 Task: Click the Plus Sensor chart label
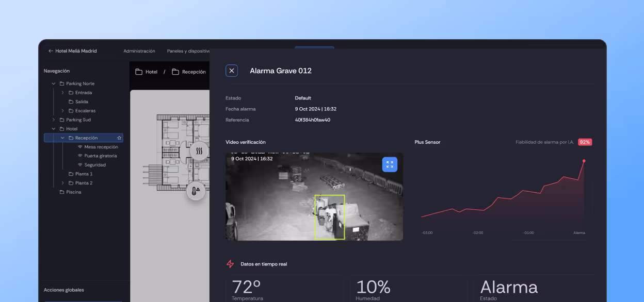point(428,142)
